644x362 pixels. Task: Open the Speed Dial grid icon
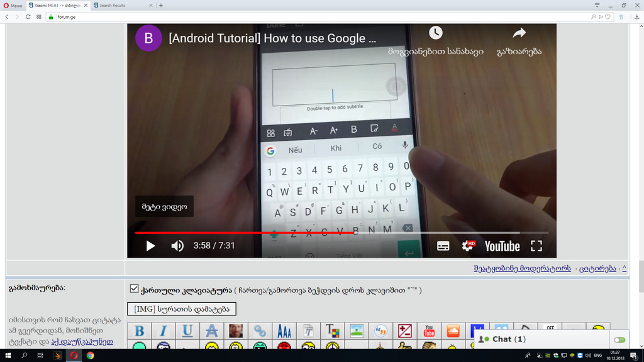point(38,17)
